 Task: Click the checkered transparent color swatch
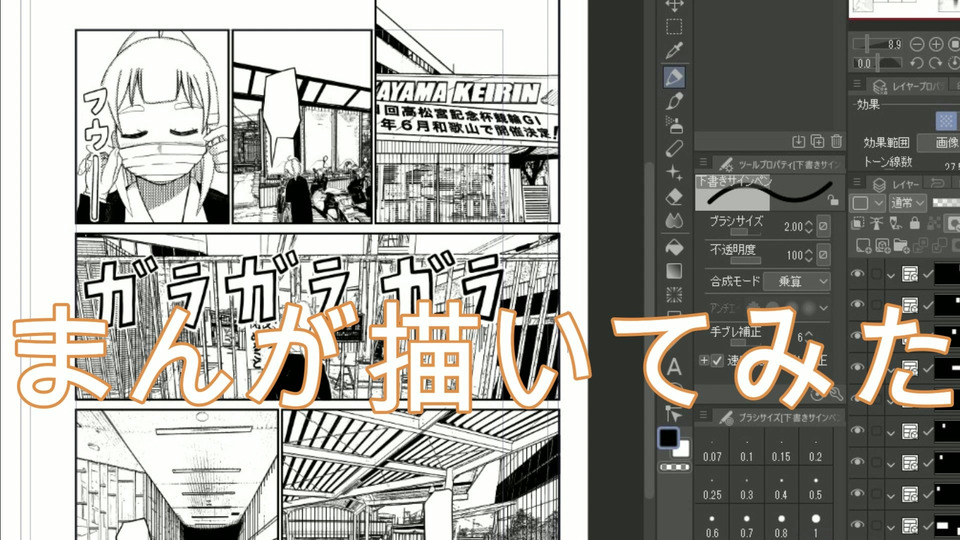[x=674, y=467]
